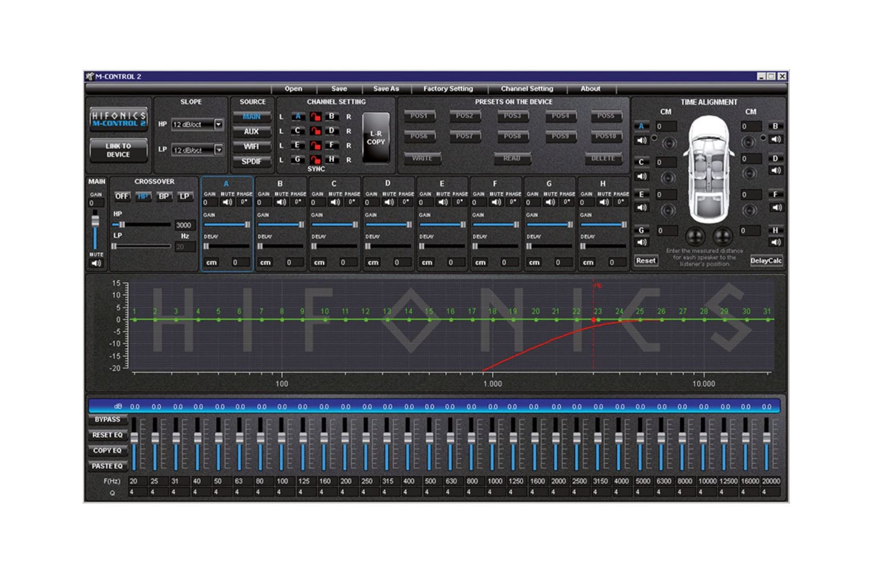Turn the crossover OFF

point(122,196)
